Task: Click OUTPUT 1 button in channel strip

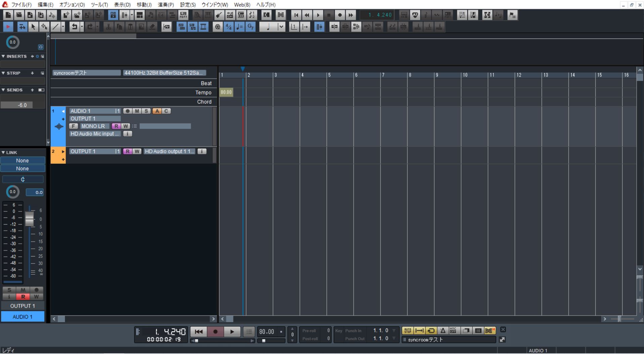Action: pos(23,306)
